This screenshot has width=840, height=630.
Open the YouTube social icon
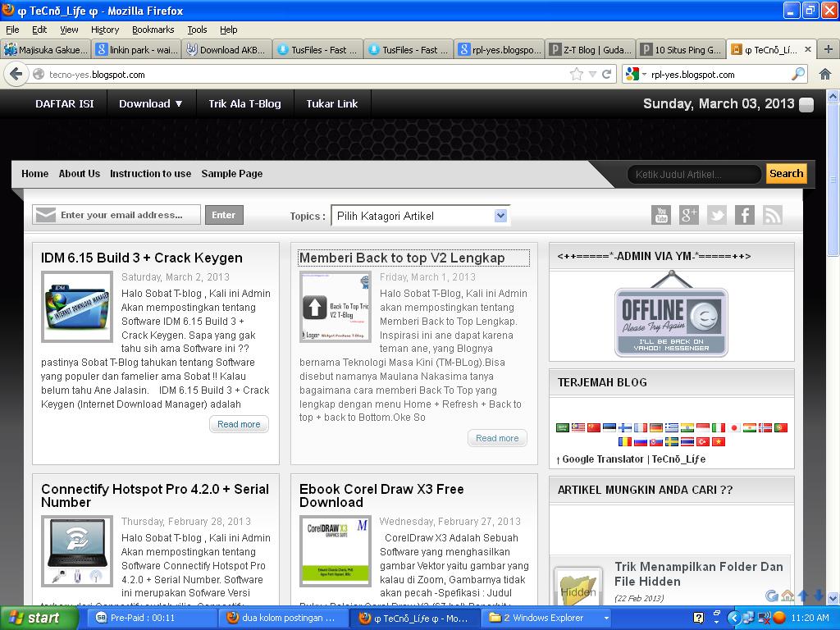(x=661, y=216)
